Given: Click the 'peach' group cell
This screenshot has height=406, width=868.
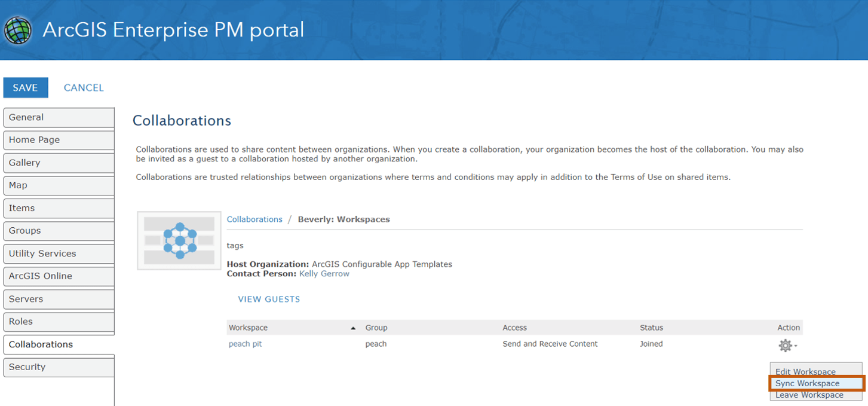Looking at the screenshot, I should 376,344.
